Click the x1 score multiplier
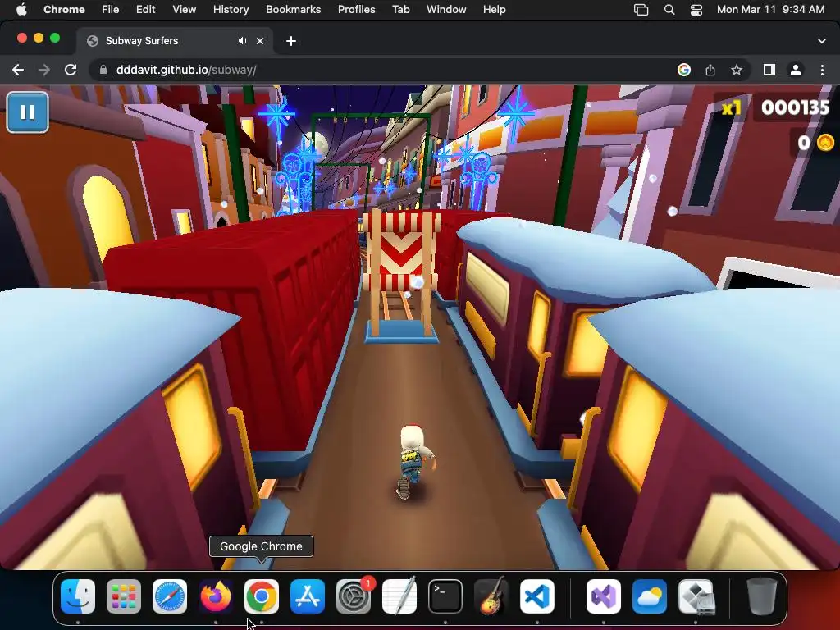Image resolution: width=840 pixels, height=630 pixels. pyautogui.click(x=732, y=108)
